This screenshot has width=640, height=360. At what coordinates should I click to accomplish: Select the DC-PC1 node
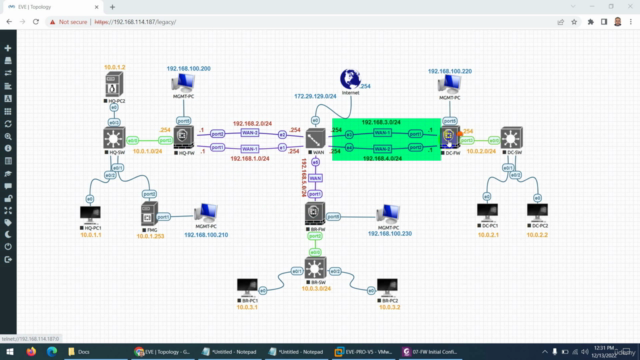487,212
